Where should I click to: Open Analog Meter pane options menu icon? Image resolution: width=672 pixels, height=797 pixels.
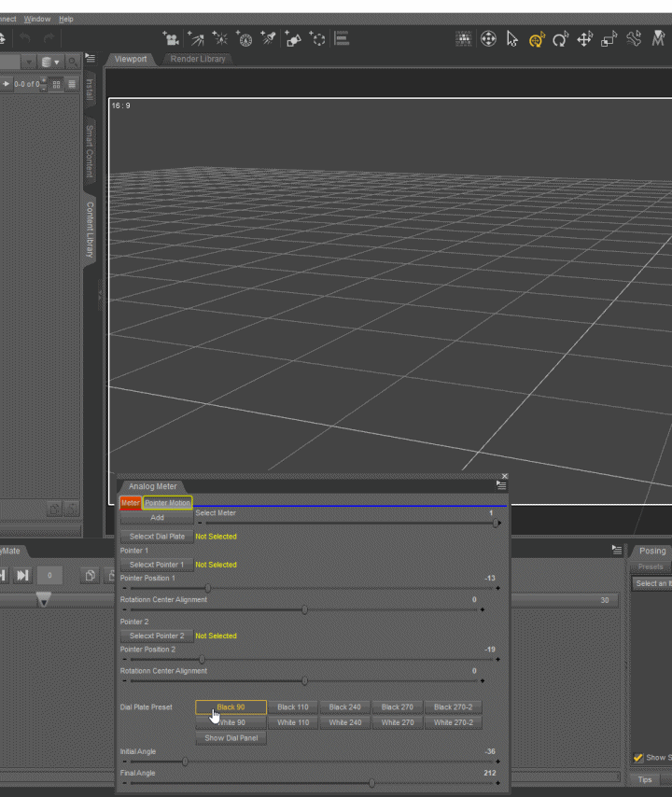point(501,485)
